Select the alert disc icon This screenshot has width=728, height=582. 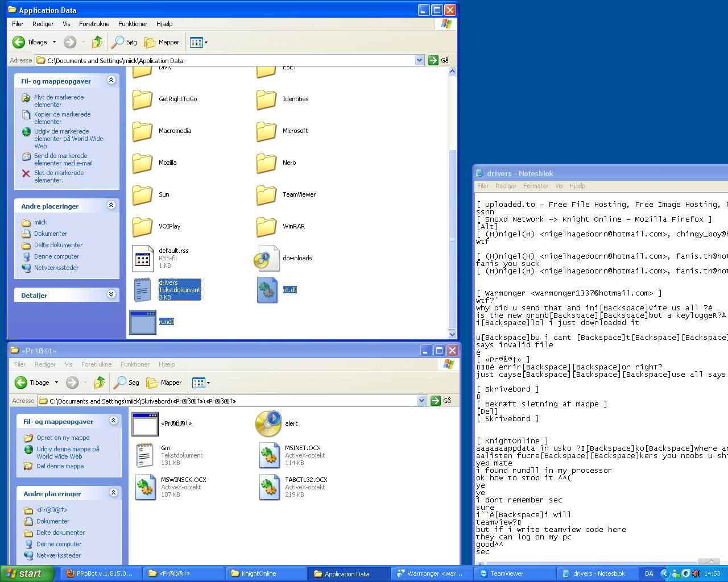[x=268, y=423]
